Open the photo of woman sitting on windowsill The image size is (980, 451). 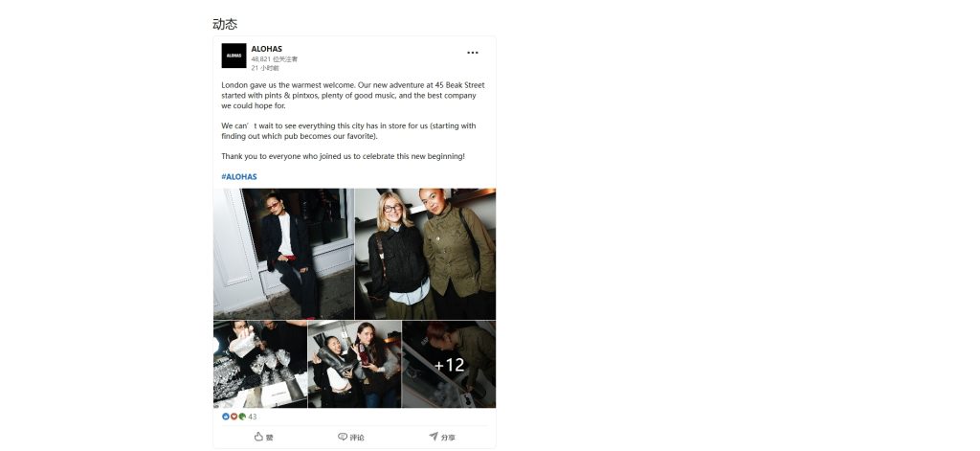pos(283,254)
